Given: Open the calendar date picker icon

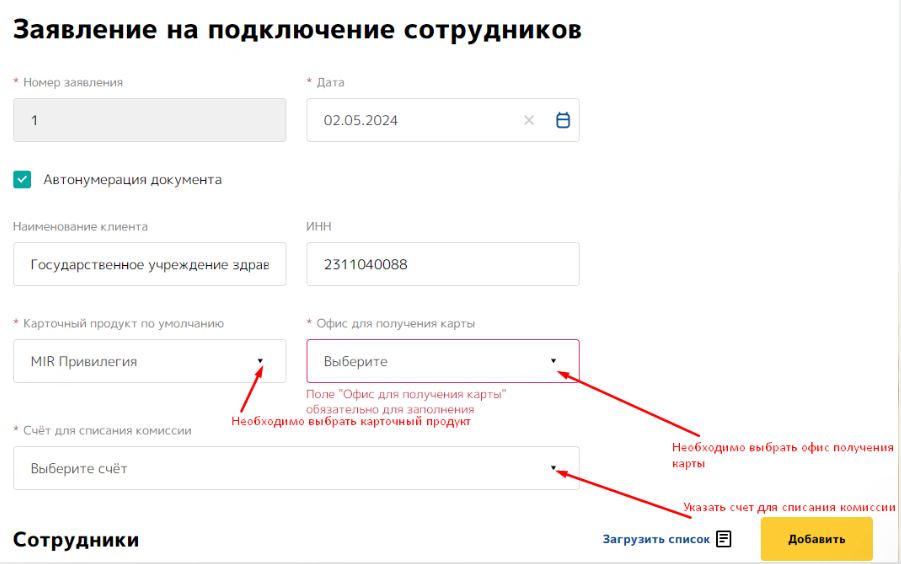Looking at the screenshot, I should (x=563, y=120).
